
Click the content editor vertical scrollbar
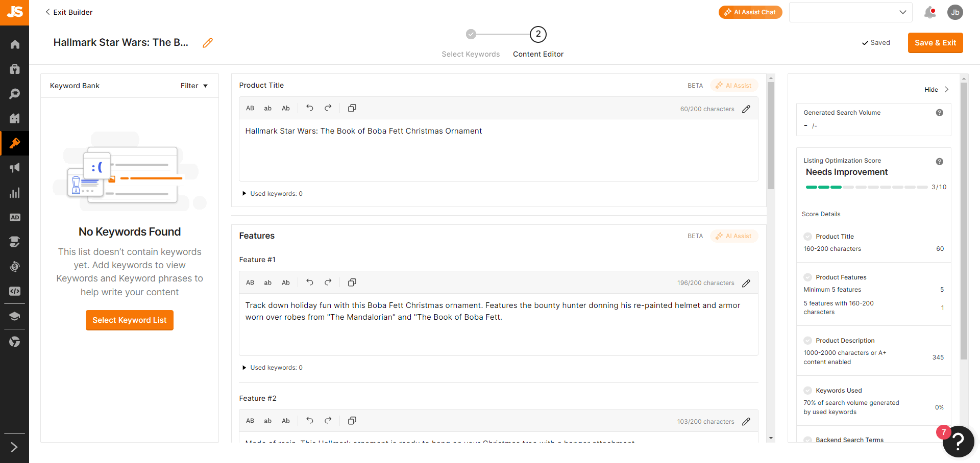coord(771,135)
